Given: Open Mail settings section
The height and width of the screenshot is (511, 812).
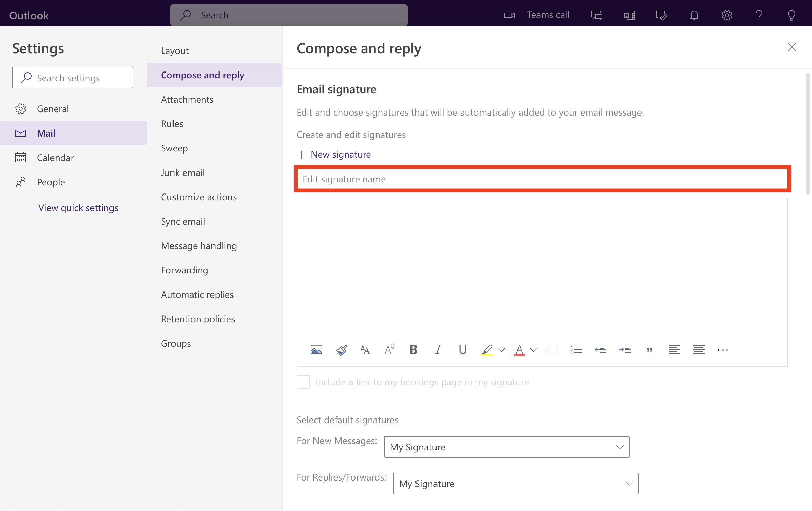Looking at the screenshot, I should [46, 132].
